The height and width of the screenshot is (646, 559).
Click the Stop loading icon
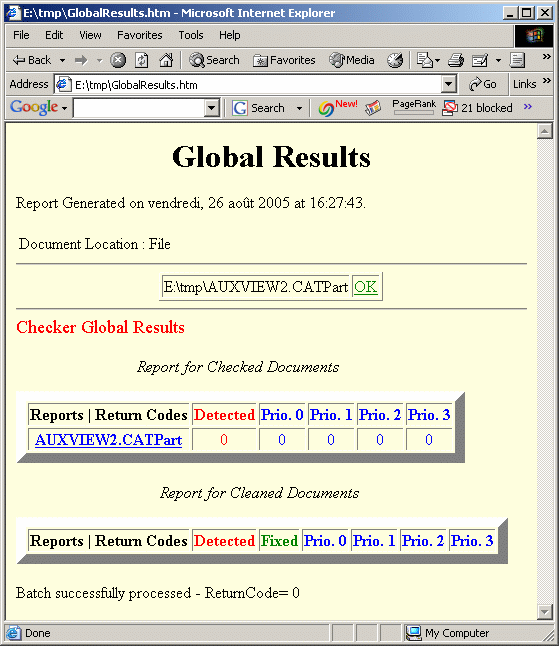tap(118, 61)
